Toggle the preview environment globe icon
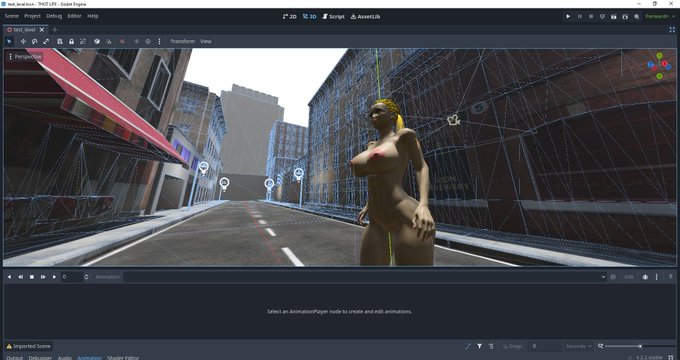680x360 pixels. click(x=148, y=41)
